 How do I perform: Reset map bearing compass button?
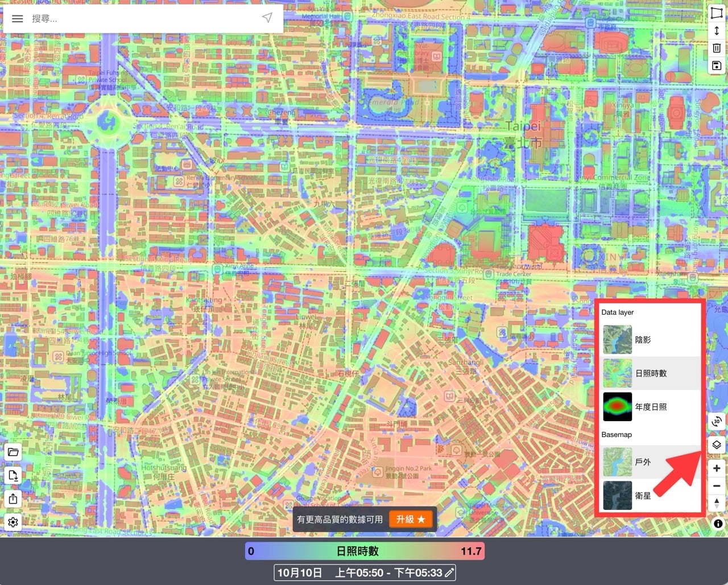tap(717, 503)
